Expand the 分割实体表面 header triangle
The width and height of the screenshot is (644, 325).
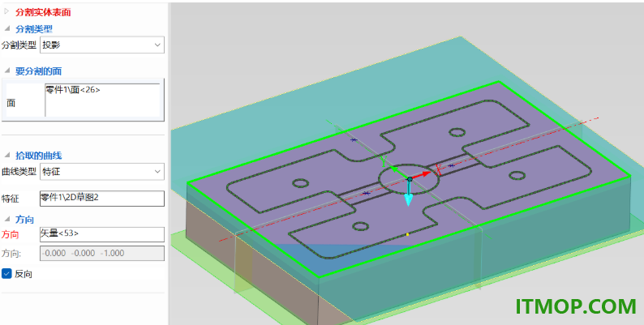click(x=6, y=12)
